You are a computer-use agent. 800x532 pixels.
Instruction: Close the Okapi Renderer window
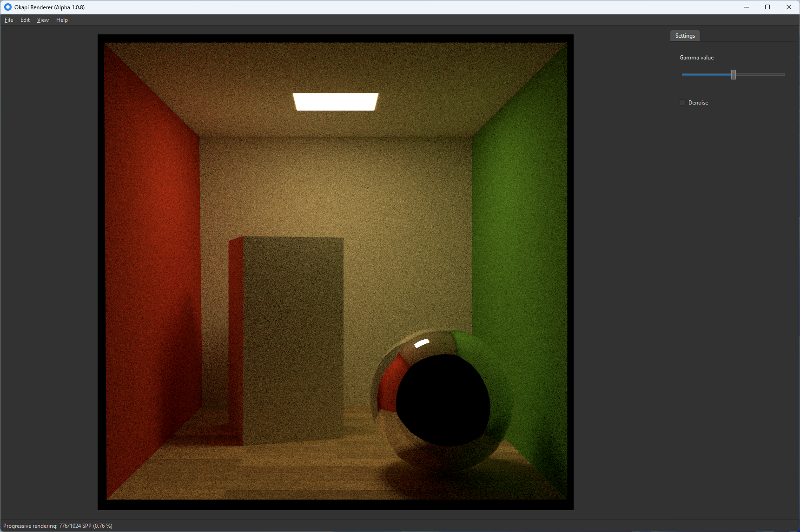click(x=789, y=7)
